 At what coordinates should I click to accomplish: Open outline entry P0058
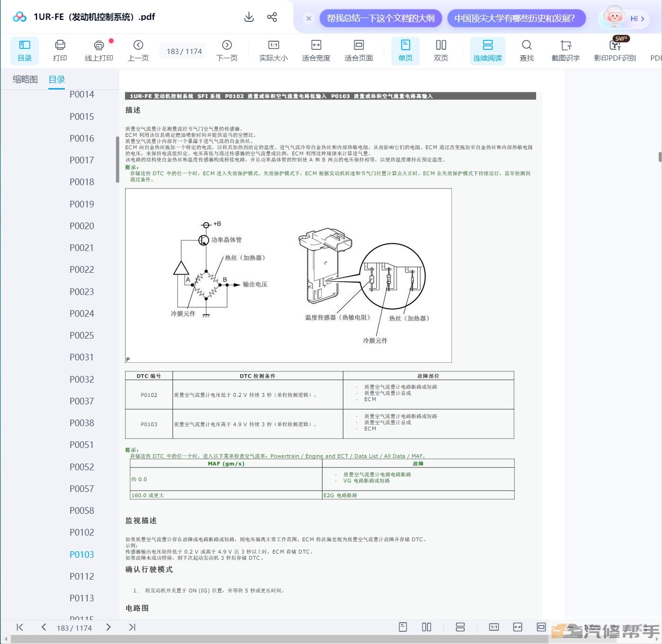click(82, 510)
